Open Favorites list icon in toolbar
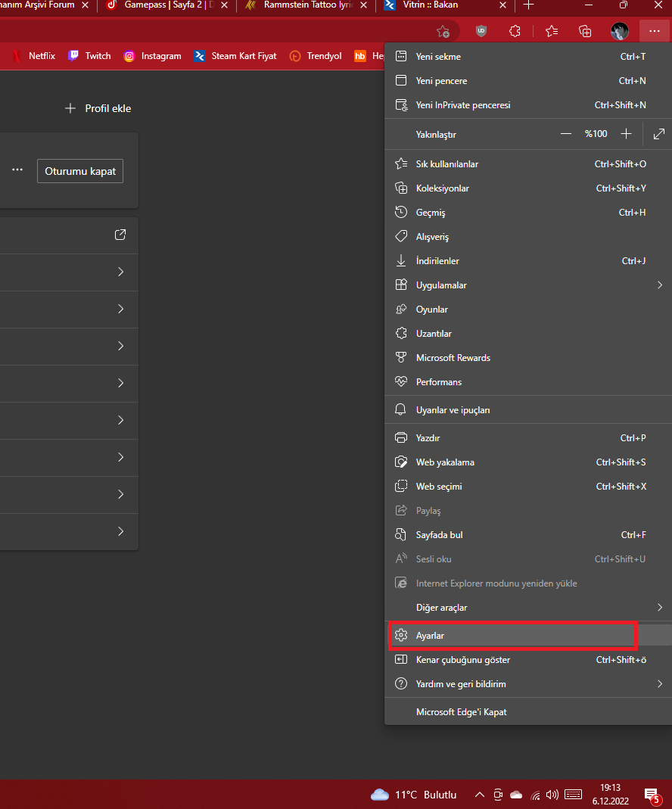 [x=552, y=31]
